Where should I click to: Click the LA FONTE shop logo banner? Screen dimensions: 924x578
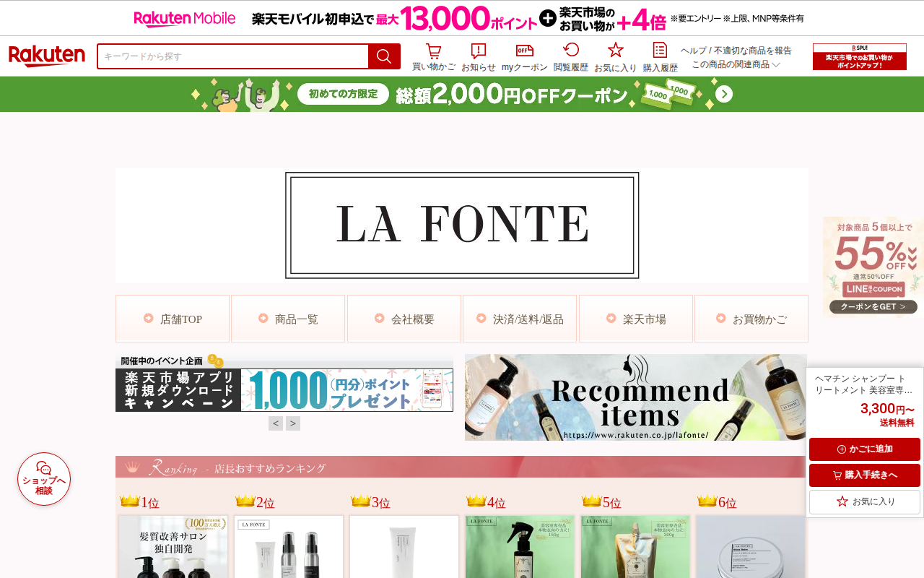462,225
